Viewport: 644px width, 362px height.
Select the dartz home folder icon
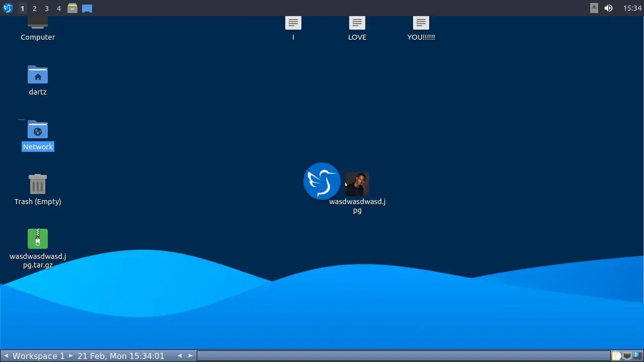38,75
